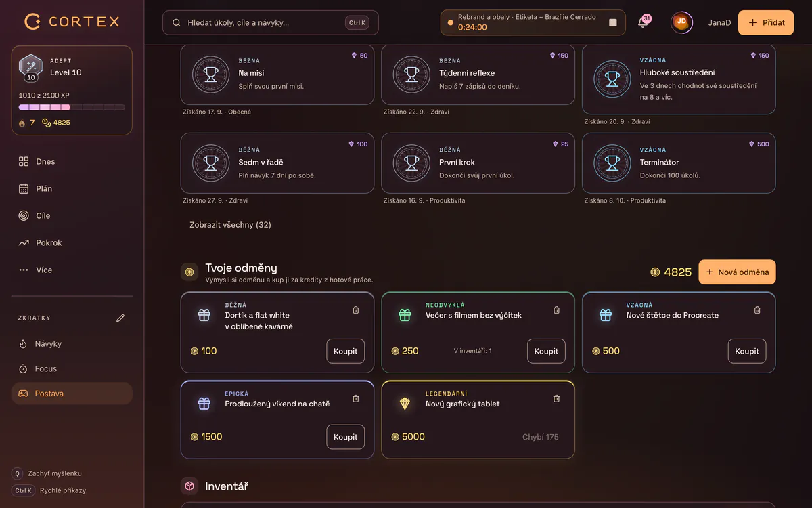Click the JD user avatar

681,22
